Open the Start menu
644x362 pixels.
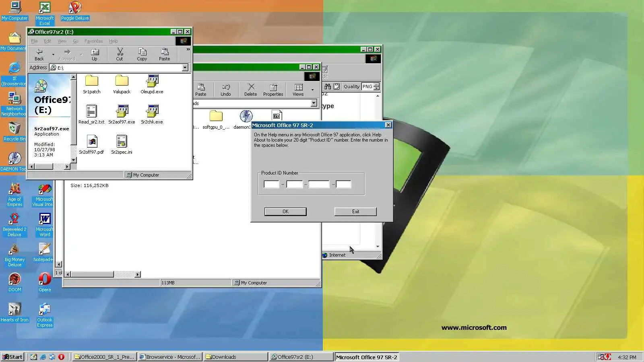[12, 357]
